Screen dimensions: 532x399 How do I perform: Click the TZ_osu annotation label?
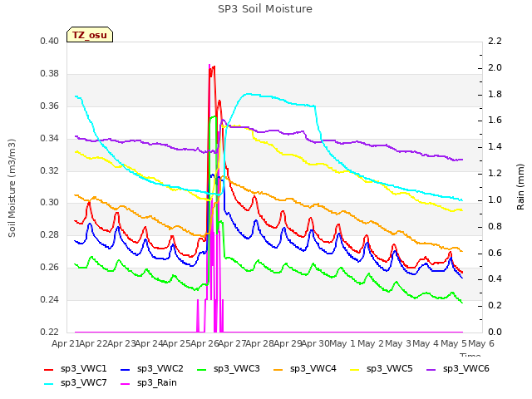[90, 35]
